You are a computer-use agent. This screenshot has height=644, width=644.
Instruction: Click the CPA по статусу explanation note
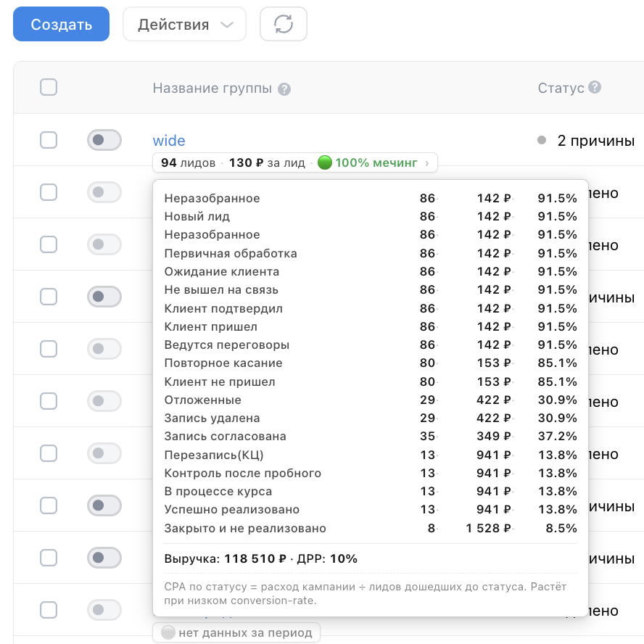coord(365,593)
